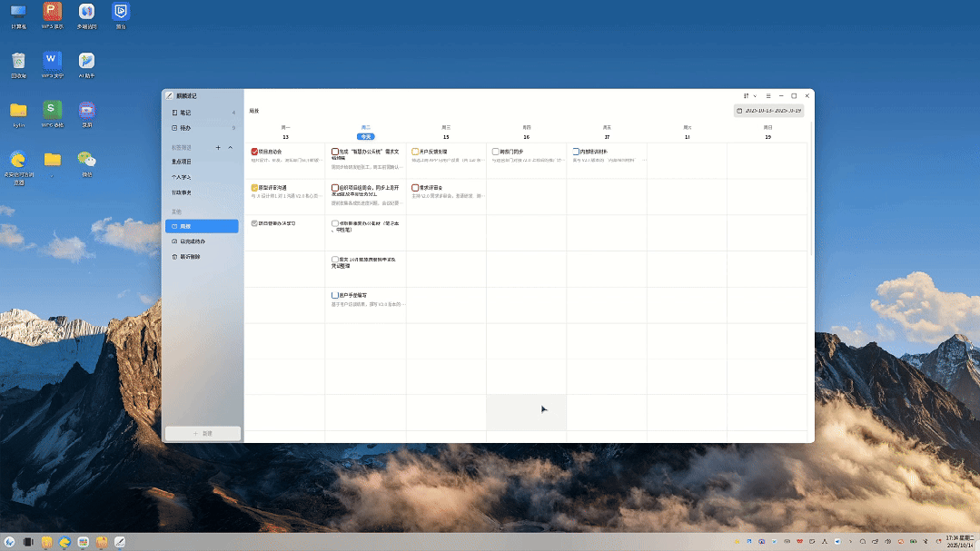Image resolution: width=980 pixels, height=551 pixels.
Task: Click the 今天 badge under Tuesday
Action: [365, 136]
